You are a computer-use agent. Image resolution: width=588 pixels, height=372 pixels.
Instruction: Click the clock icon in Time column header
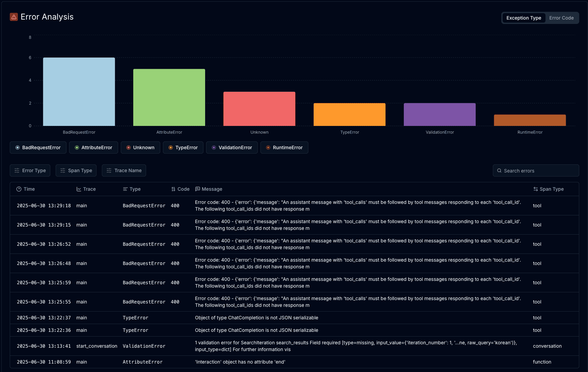coord(19,189)
